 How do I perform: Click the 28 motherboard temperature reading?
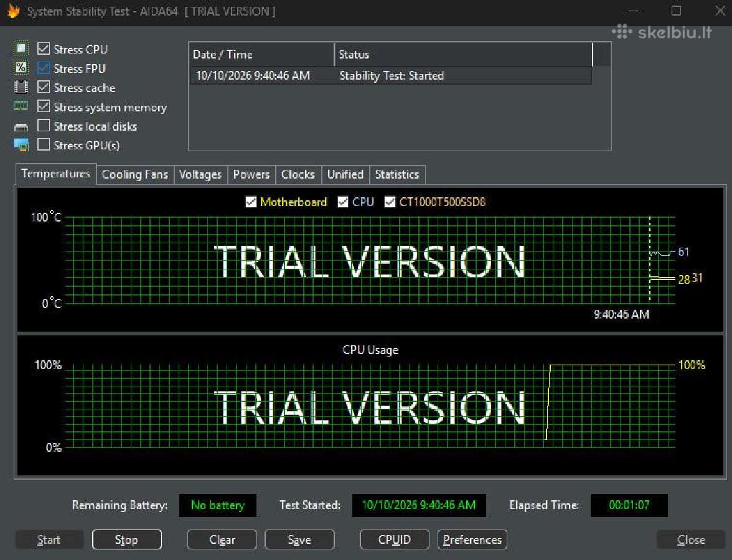684,279
